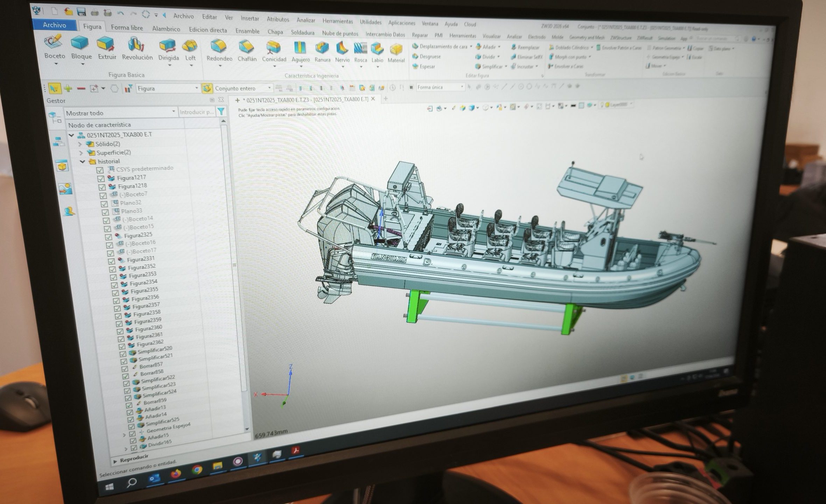Choose the Chaflán chamfer tool
The width and height of the screenshot is (826, 504).
(246, 48)
